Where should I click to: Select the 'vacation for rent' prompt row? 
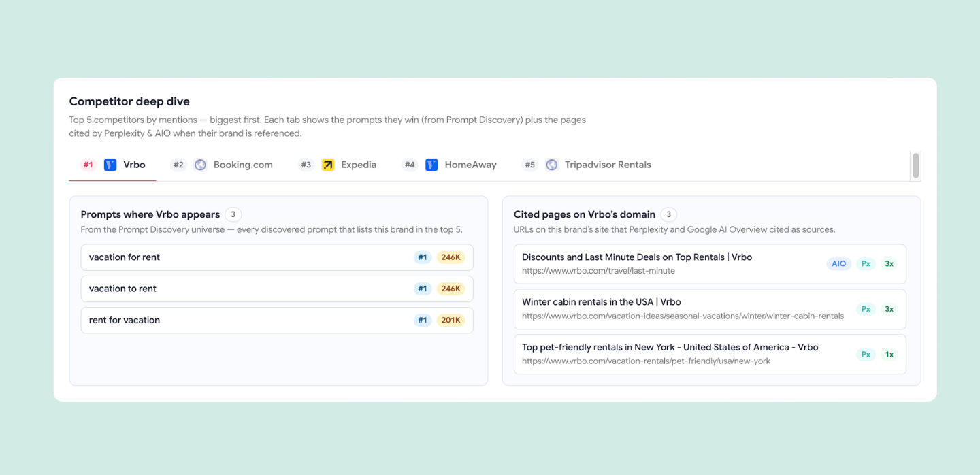point(277,257)
